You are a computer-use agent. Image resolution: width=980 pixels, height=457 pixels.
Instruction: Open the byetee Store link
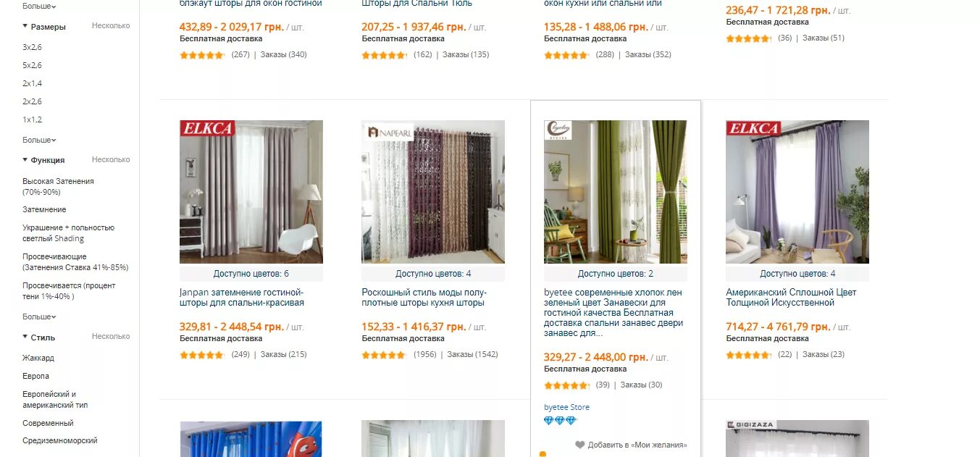pyautogui.click(x=566, y=407)
